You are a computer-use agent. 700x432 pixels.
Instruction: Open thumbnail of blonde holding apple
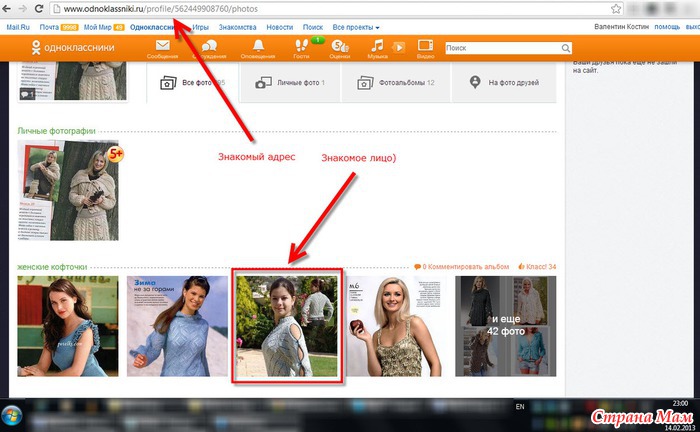[396, 326]
